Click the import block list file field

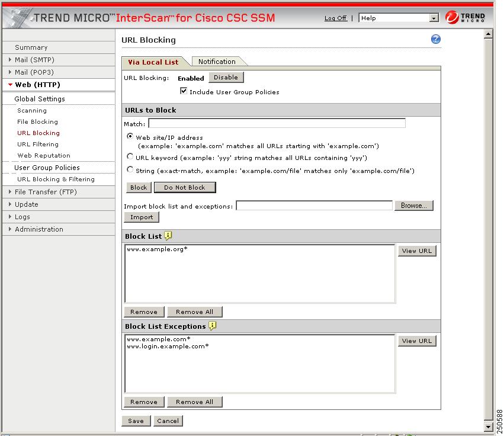click(x=314, y=206)
